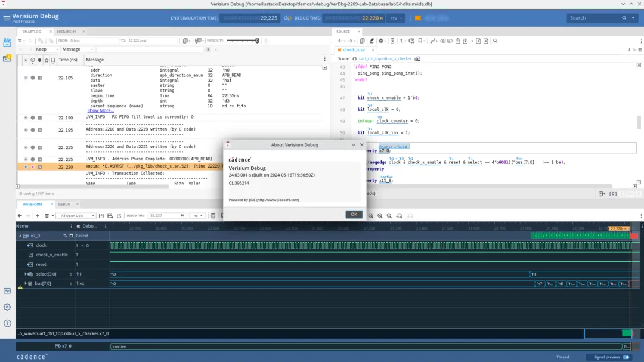The width and height of the screenshot is (644, 362).
Task: Click the Show More link in log
Action: click(100, 110)
